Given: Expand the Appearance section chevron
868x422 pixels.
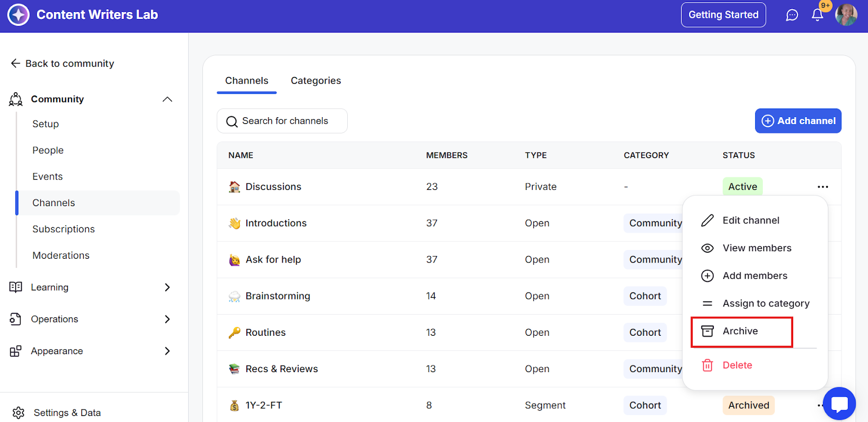Looking at the screenshot, I should (x=167, y=351).
